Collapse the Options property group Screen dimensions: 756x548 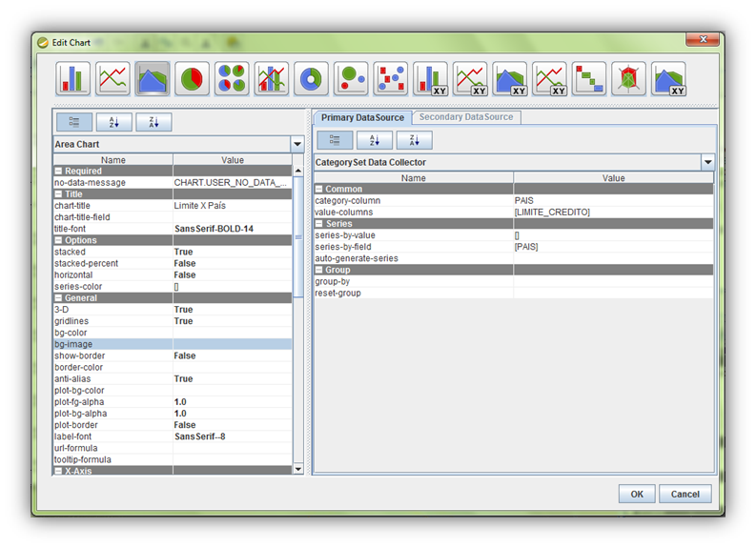(x=58, y=240)
